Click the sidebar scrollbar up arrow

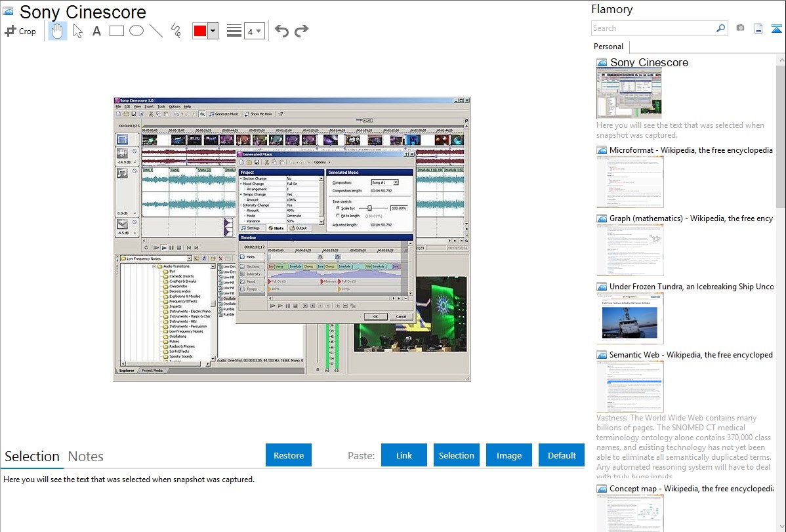pos(781,60)
